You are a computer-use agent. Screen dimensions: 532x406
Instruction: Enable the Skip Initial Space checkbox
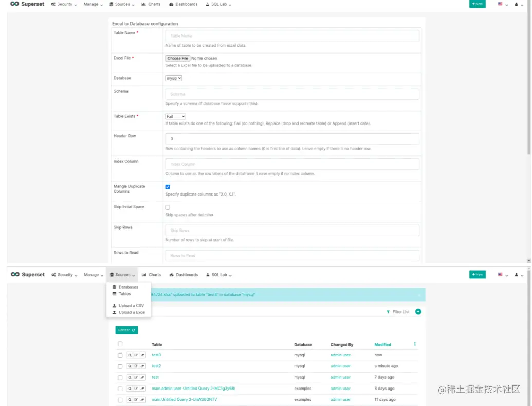(168, 207)
